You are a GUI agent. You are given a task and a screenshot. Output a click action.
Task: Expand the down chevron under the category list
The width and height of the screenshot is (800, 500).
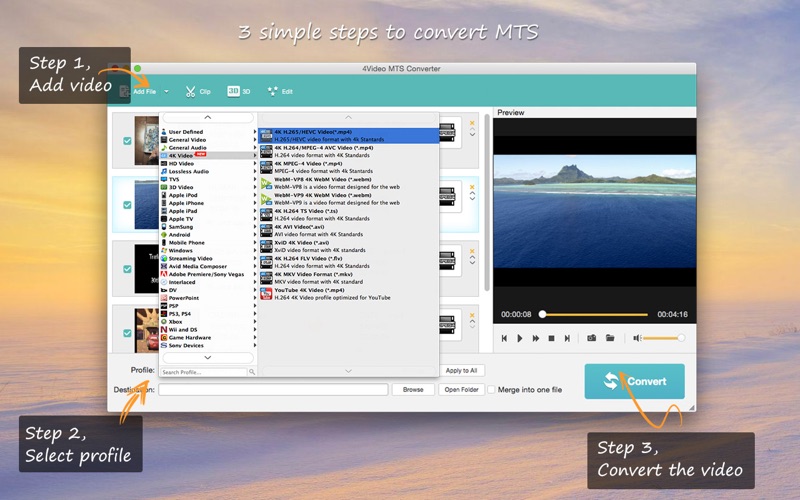208,358
